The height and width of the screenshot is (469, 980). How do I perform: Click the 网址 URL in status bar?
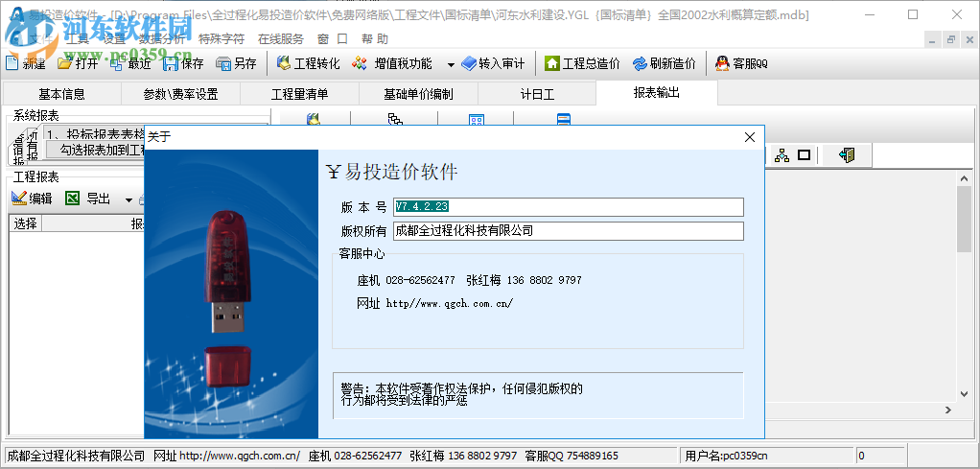(x=226, y=456)
